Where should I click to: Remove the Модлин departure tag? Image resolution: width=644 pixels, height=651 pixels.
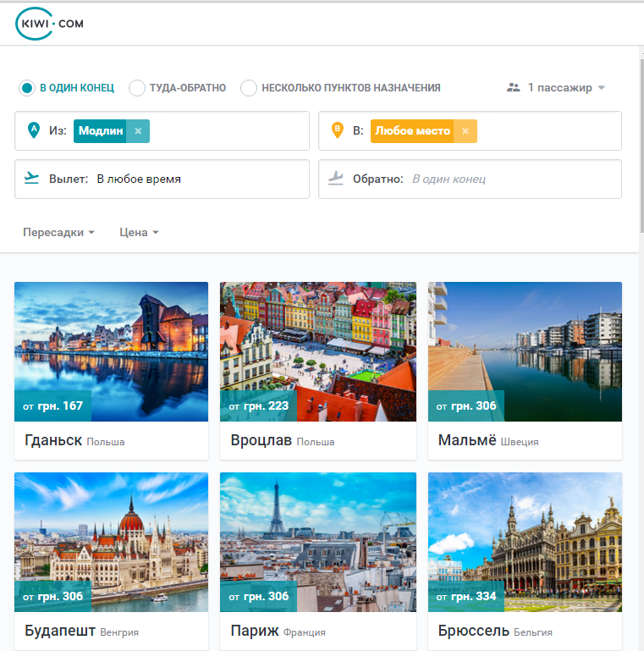click(138, 130)
